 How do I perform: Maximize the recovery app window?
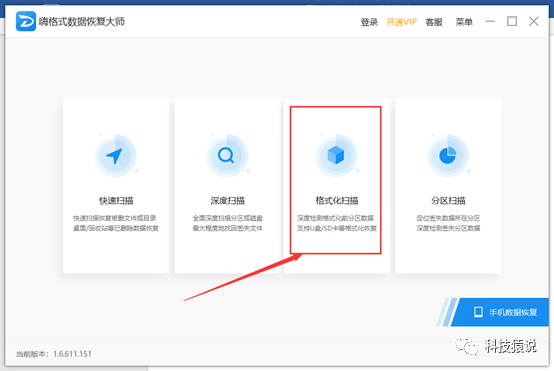512,22
